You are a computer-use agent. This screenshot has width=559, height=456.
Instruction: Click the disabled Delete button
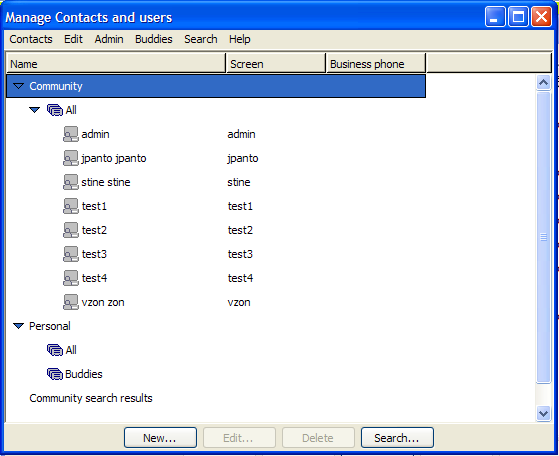pos(318,437)
